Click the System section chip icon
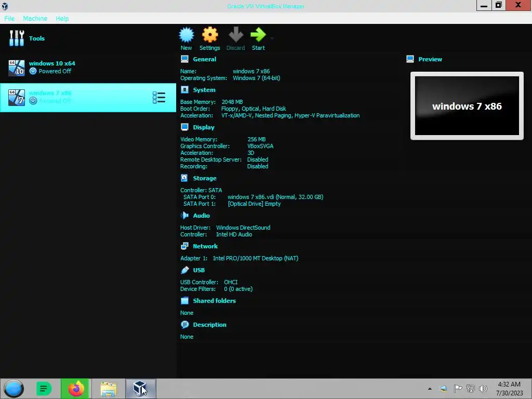Screen dimensions: 532x399 pyautogui.click(x=184, y=89)
